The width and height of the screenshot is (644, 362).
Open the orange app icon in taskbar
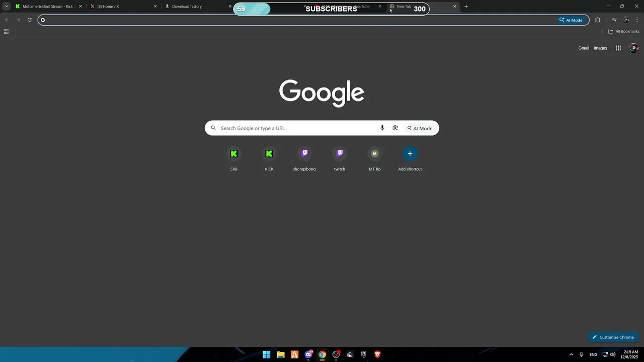pos(295,354)
